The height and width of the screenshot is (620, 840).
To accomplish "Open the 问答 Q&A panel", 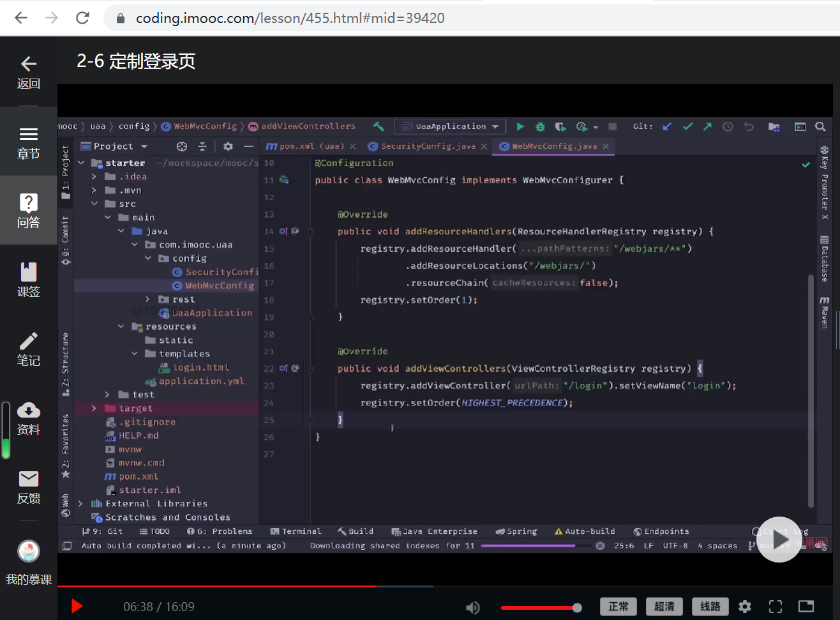I will click(29, 210).
